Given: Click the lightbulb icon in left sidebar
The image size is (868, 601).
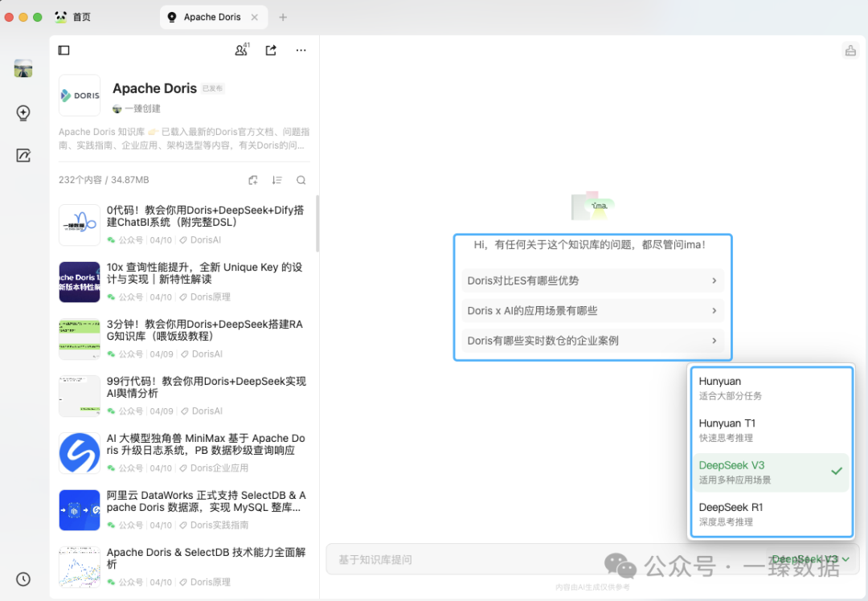Looking at the screenshot, I should coord(23,113).
